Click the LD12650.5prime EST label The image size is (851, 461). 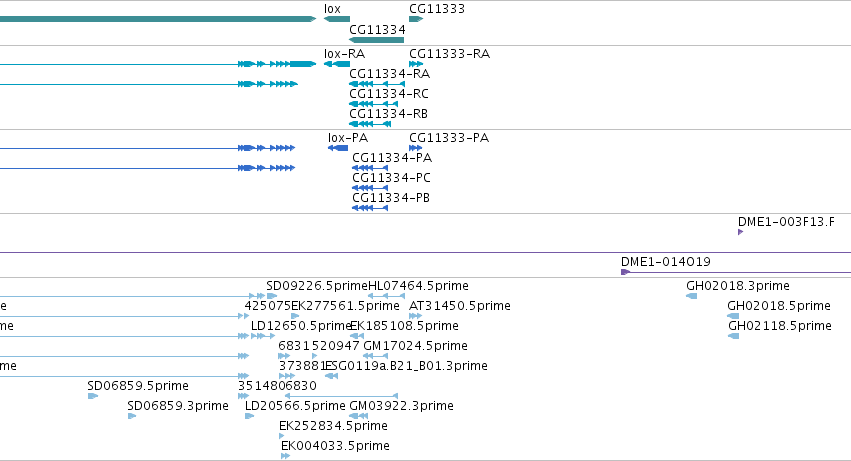tap(301, 326)
